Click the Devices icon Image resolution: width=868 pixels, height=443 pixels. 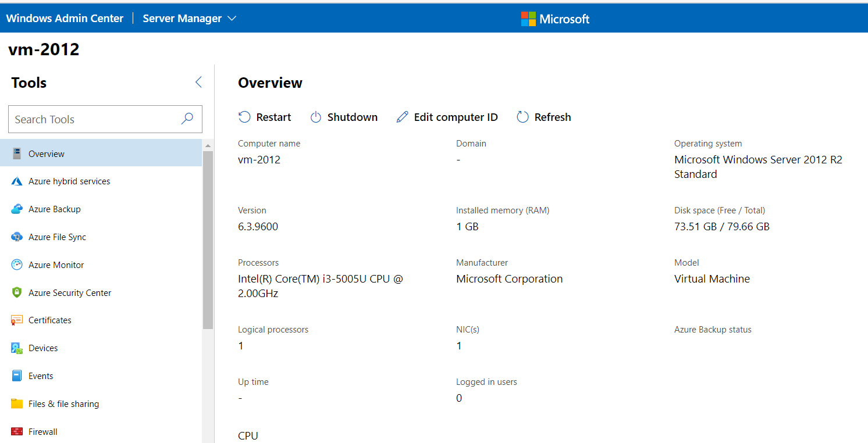17,348
